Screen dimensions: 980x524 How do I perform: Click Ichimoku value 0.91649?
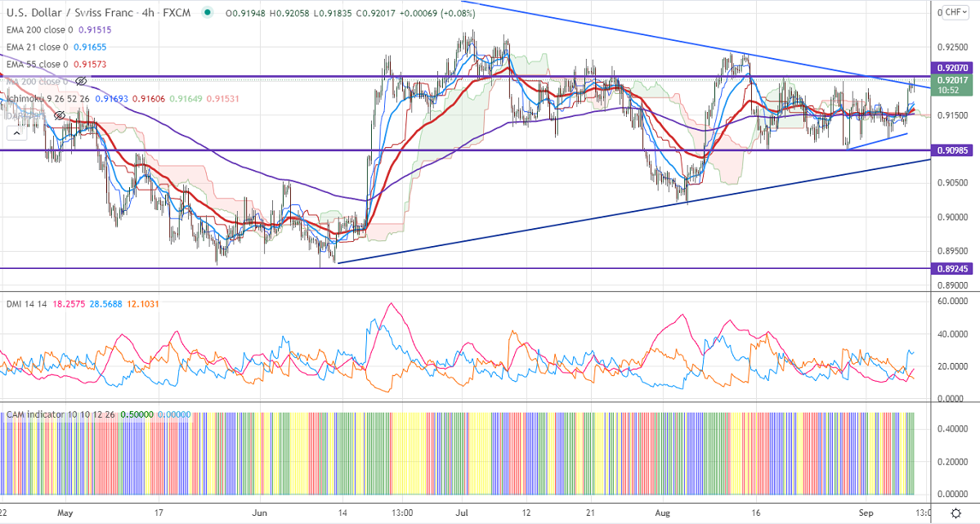[x=186, y=99]
